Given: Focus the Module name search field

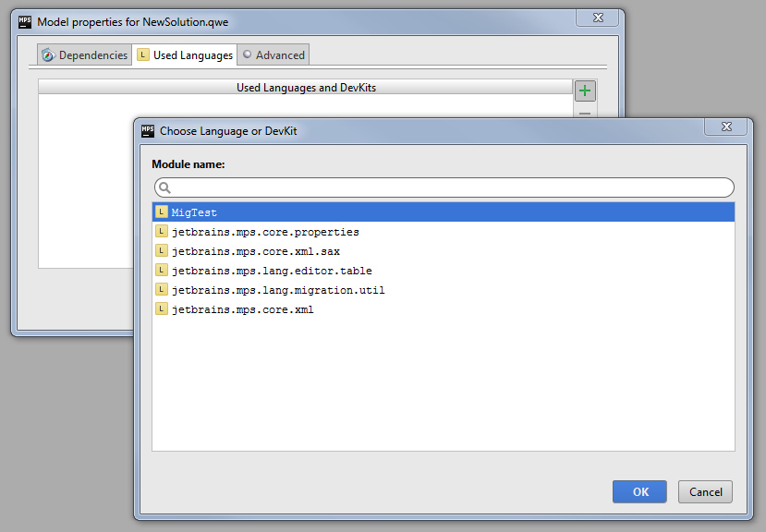Looking at the screenshot, I should [448, 187].
